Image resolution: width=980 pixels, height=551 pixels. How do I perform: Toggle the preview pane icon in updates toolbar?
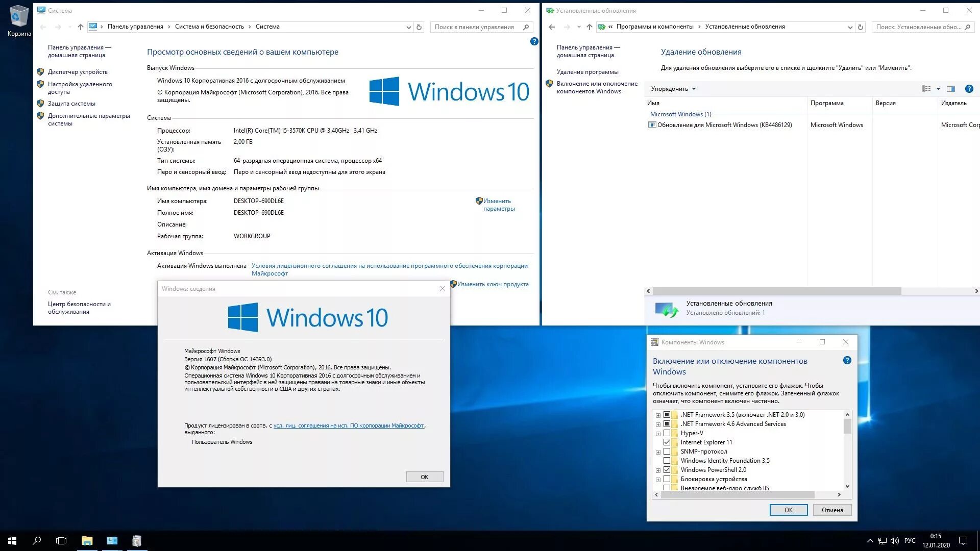[950, 89]
